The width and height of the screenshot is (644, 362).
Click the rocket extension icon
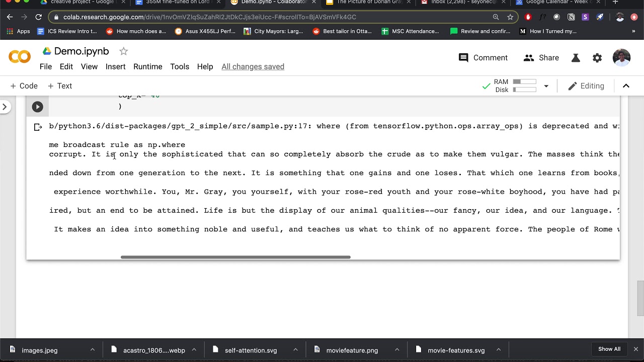click(600, 17)
